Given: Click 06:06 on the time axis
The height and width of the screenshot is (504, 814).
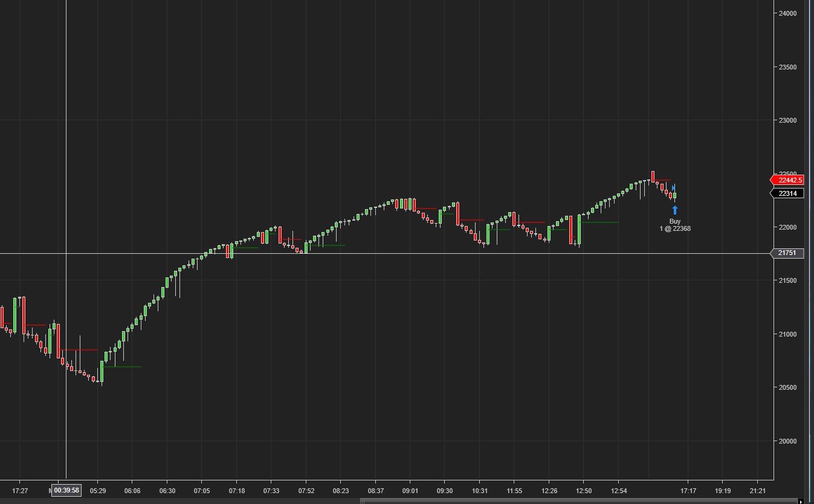Looking at the screenshot, I should [x=132, y=491].
